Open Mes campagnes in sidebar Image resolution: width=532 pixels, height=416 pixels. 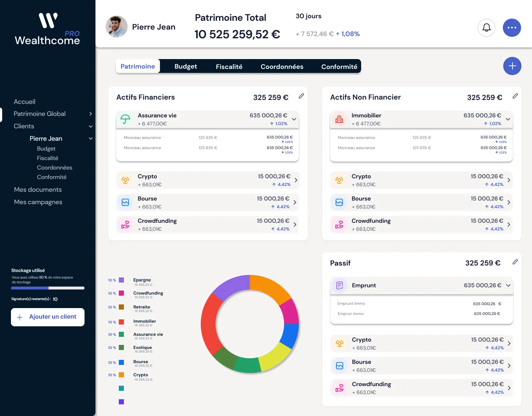coord(38,202)
